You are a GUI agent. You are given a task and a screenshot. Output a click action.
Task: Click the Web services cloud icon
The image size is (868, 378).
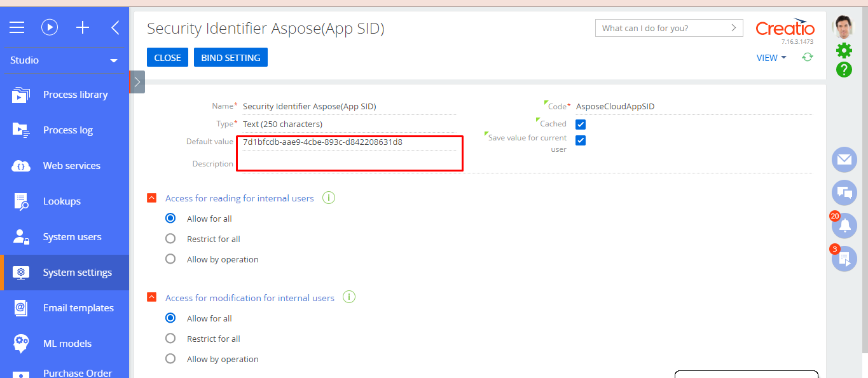(x=21, y=166)
